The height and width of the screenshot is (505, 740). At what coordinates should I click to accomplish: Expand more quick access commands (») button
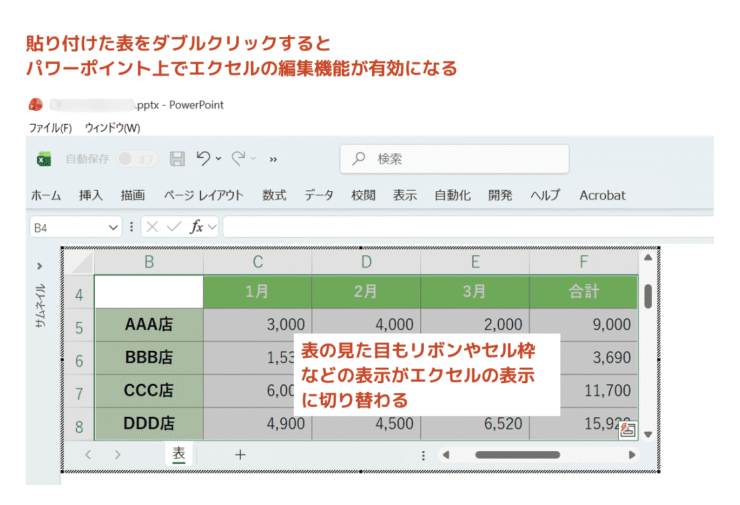click(273, 160)
